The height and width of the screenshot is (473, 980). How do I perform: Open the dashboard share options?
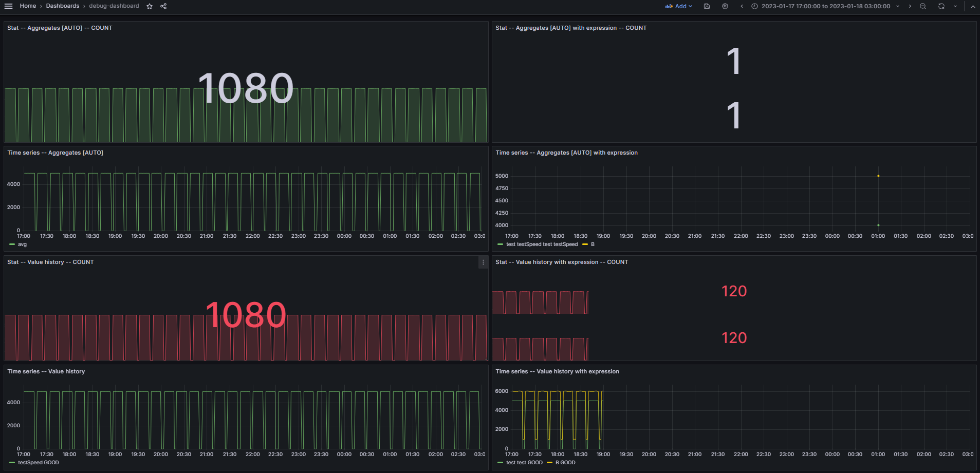(x=163, y=6)
